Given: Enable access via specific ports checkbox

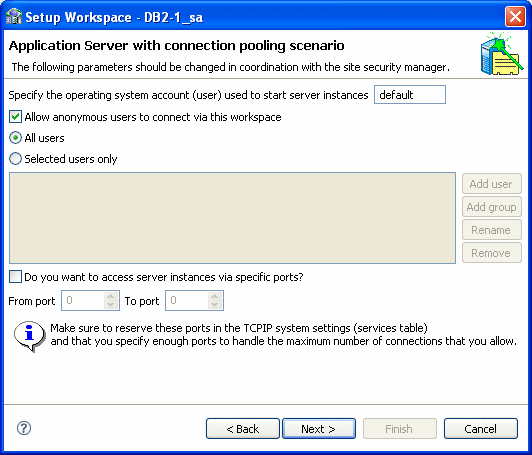Looking at the screenshot, I should [x=15, y=277].
